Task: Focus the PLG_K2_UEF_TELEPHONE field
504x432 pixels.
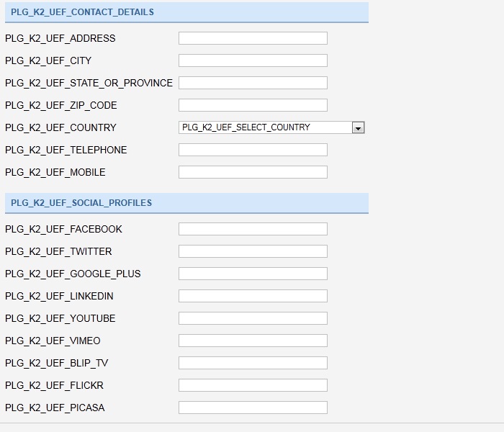Action: (253, 150)
